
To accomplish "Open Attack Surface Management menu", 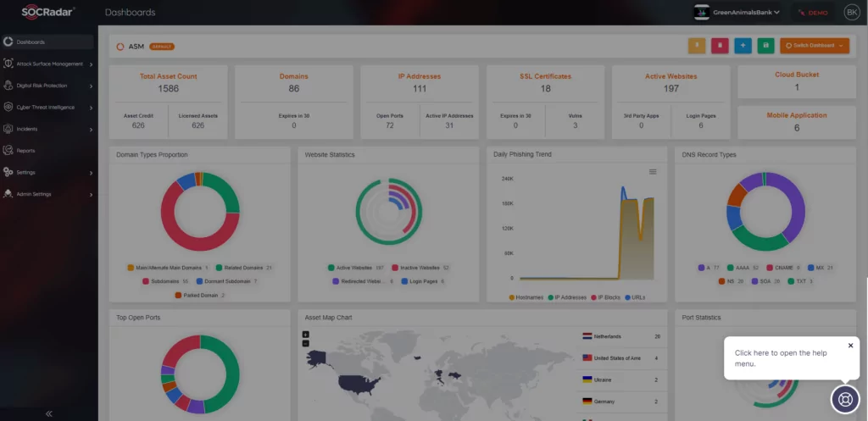I will pos(47,64).
